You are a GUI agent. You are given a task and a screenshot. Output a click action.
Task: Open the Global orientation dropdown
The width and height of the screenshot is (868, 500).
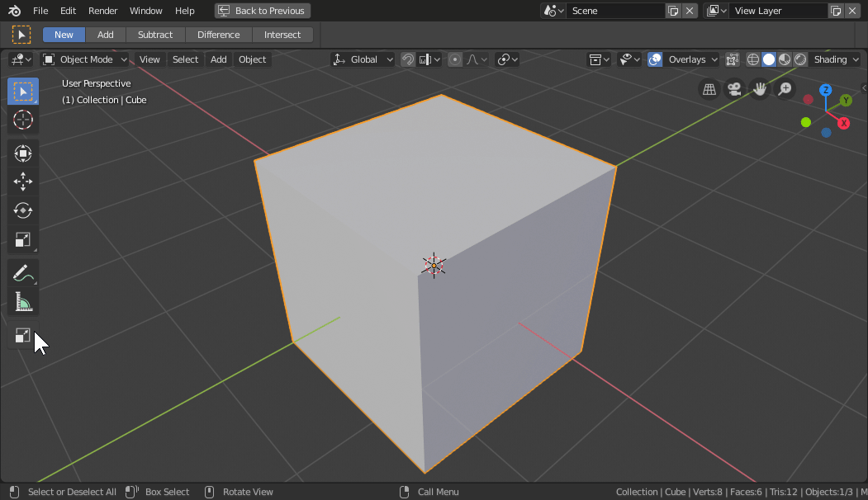(x=363, y=59)
